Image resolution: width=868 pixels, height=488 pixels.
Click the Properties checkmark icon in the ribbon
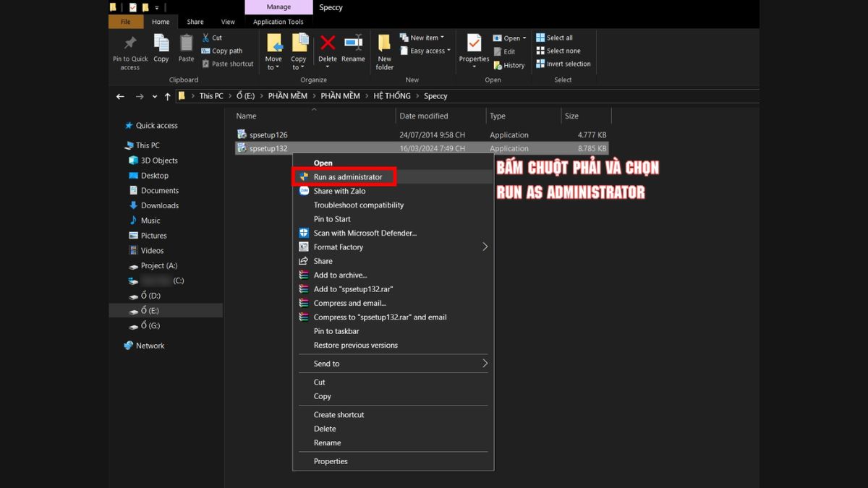(x=475, y=43)
